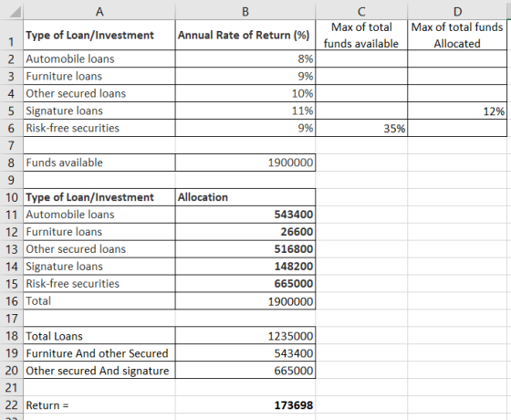
Task: Click 'Furniture And other Secured' cell
Action: pyautogui.click(x=99, y=353)
